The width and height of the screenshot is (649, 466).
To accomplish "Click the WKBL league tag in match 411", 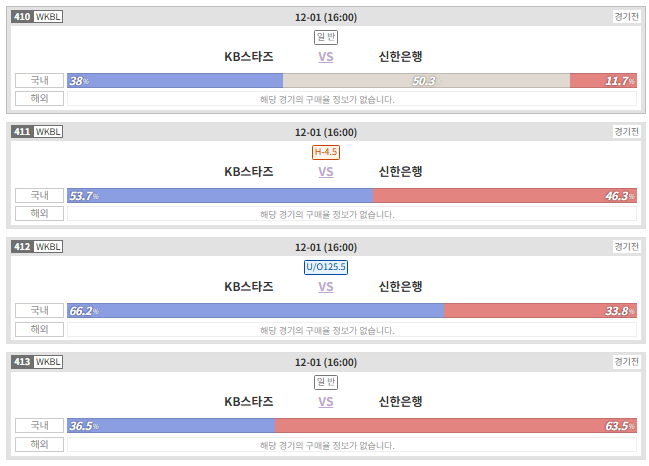I will point(48,132).
